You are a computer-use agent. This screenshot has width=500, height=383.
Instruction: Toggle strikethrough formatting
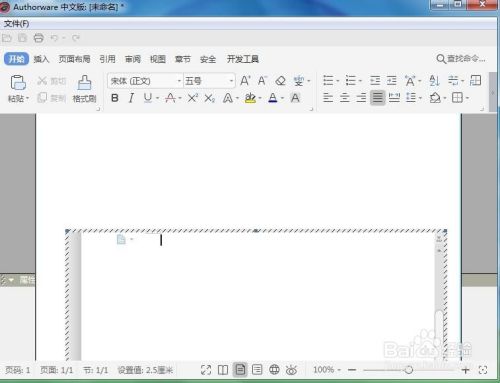[x=170, y=98]
